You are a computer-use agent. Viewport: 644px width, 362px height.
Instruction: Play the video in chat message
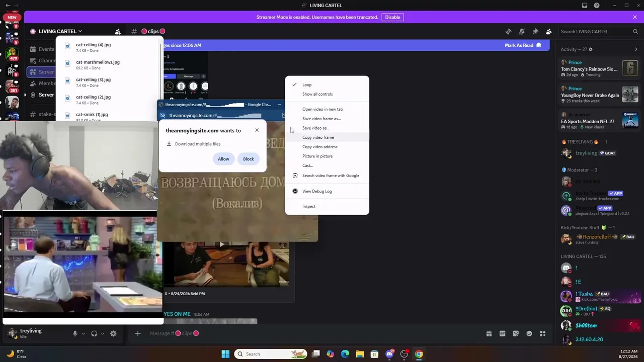(x=222, y=244)
